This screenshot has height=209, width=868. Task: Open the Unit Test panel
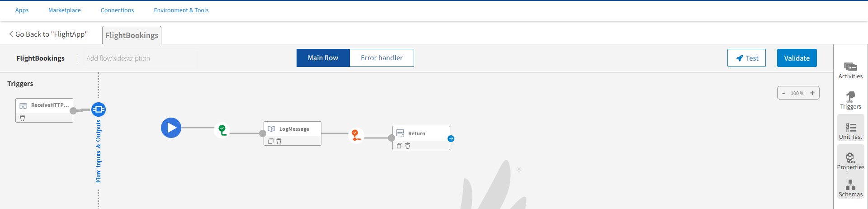click(850, 130)
